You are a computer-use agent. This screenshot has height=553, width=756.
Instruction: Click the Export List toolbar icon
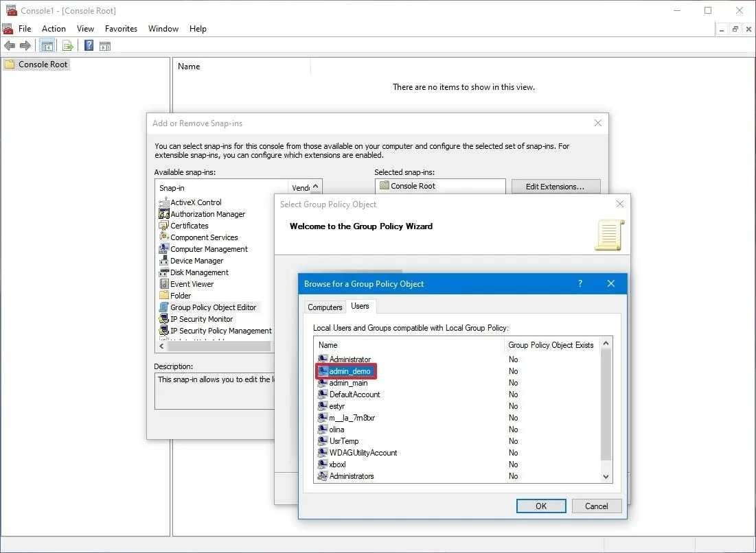67,46
